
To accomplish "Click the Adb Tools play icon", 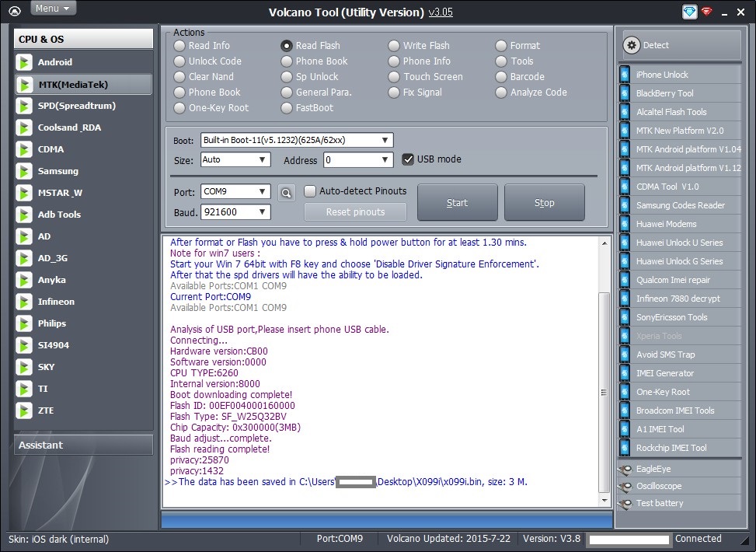I will pyautogui.click(x=23, y=215).
